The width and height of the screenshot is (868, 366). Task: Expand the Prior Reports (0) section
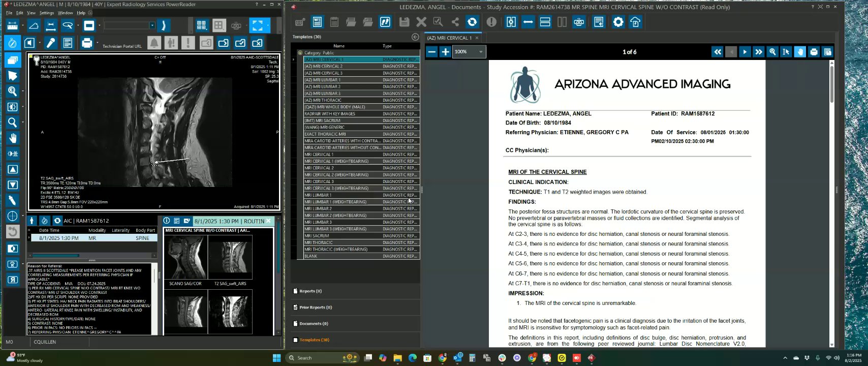316,308
